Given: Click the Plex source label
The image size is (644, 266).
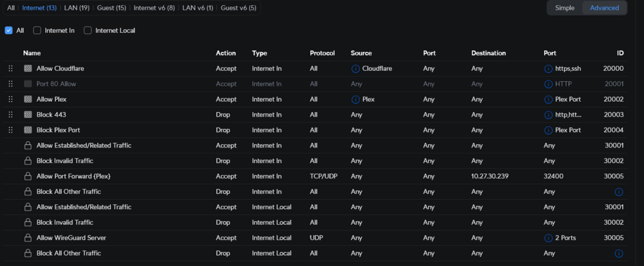Looking at the screenshot, I should coord(368,99).
